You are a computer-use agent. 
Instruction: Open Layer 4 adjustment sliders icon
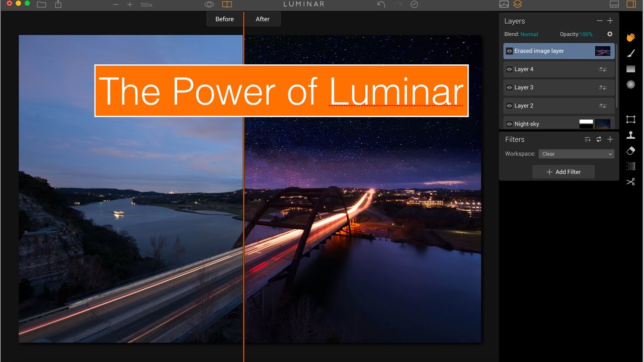click(x=603, y=69)
